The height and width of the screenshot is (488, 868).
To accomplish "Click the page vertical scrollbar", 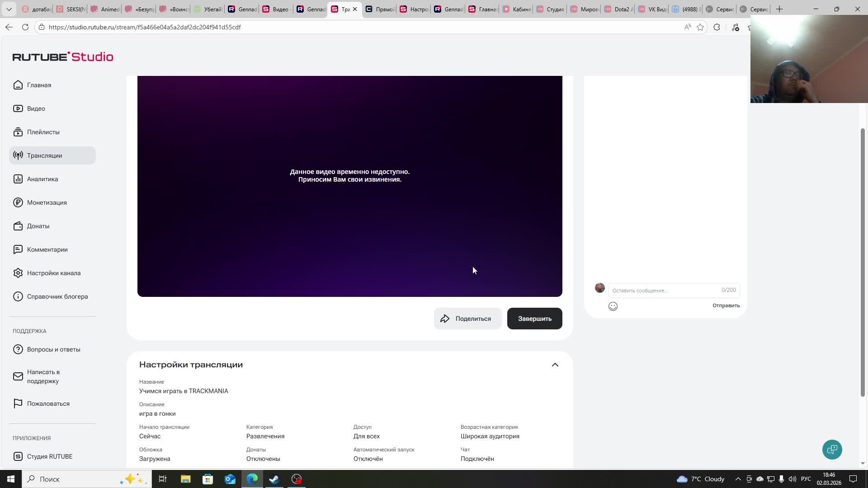I will click(x=863, y=262).
